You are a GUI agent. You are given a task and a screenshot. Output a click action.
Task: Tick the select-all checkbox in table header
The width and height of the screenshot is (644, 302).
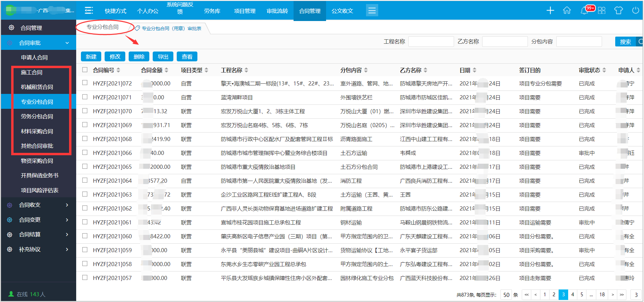click(x=85, y=70)
